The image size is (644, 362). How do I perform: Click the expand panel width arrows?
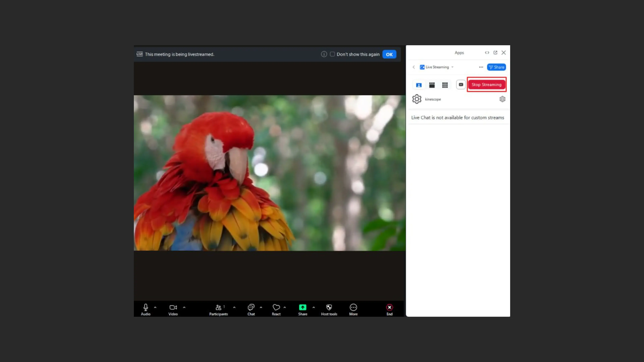point(487,52)
